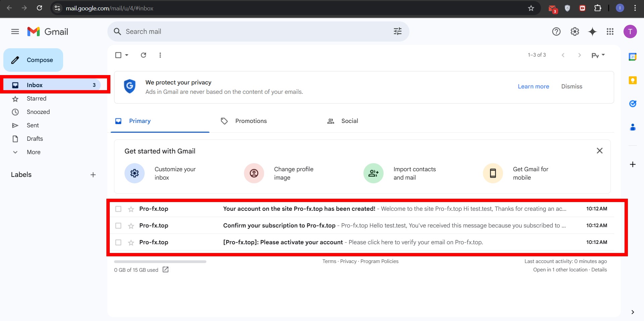Switch to the Social tab
The width and height of the screenshot is (644, 321).
pyautogui.click(x=350, y=121)
